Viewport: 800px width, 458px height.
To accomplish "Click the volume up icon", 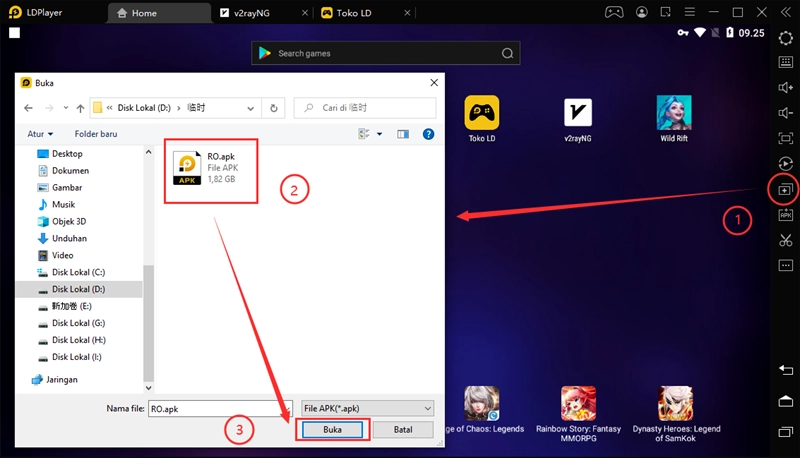I will coord(786,88).
